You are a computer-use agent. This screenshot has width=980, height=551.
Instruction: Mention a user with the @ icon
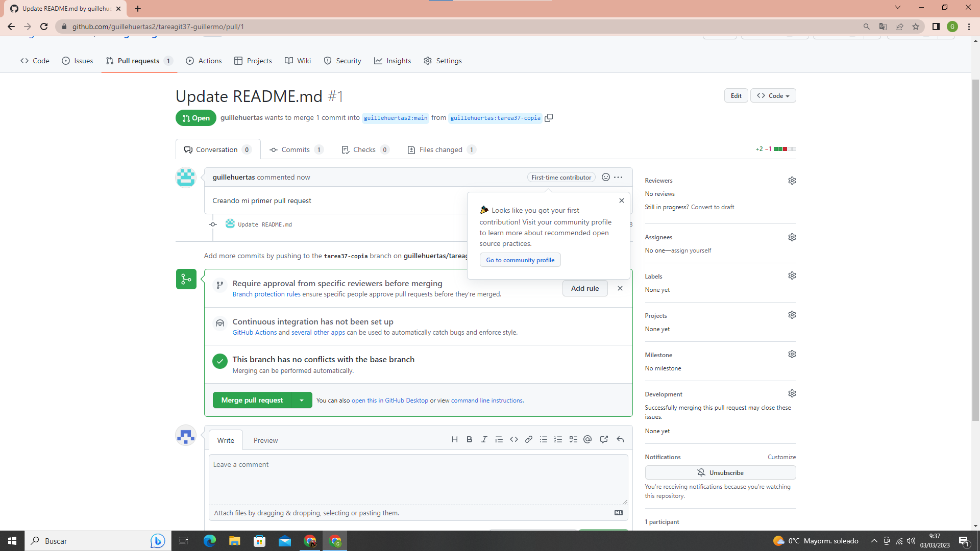[x=587, y=439]
